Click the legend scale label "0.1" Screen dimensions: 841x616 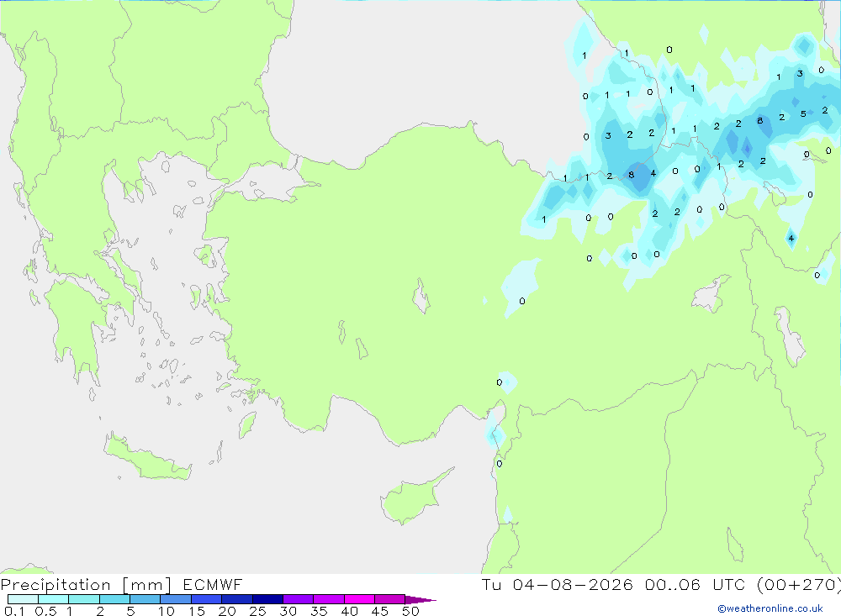click(14, 611)
